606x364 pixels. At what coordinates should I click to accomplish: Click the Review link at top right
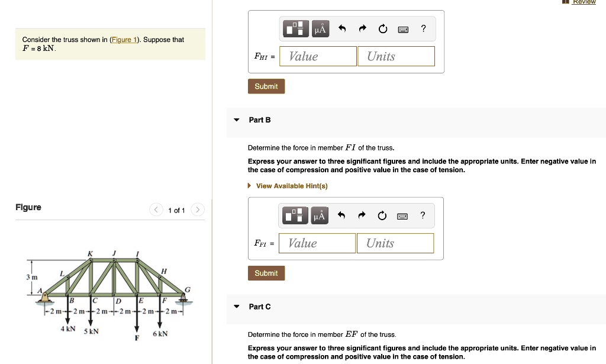584,2
